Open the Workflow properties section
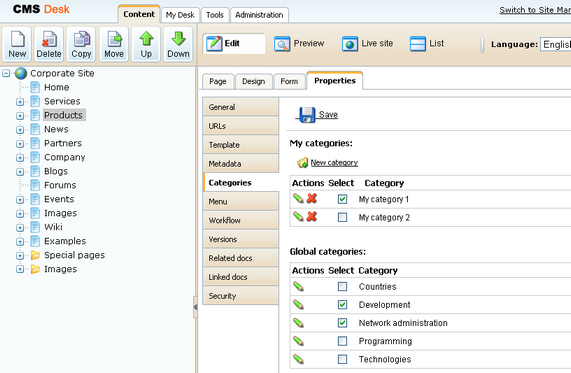The width and height of the screenshot is (571, 373). pos(241,220)
